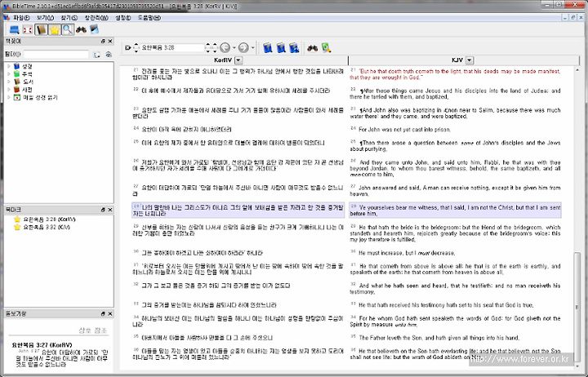Viewport: 588px width, 377px height.
Task: Click the blue monitor icon in main toolbar
Action: pos(14,29)
